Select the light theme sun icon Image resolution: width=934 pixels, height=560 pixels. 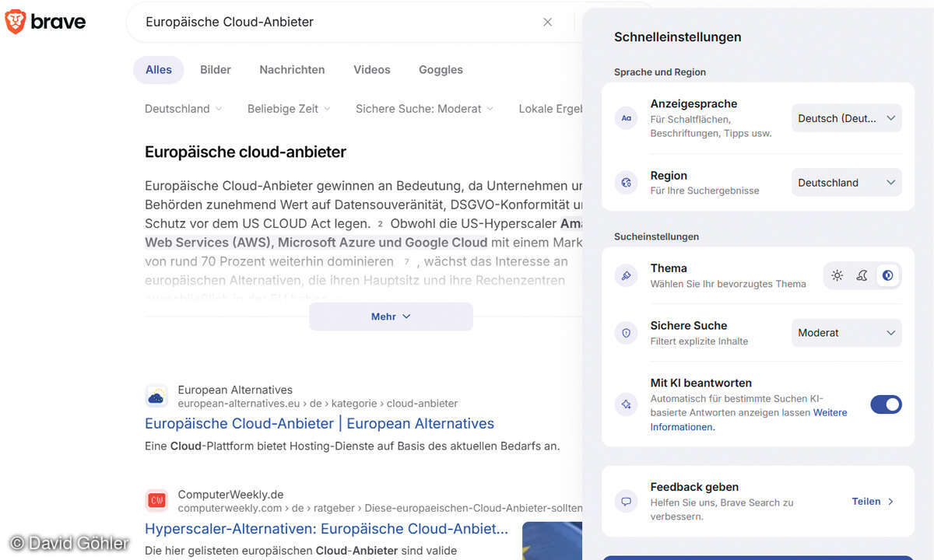tap(837, 275)
